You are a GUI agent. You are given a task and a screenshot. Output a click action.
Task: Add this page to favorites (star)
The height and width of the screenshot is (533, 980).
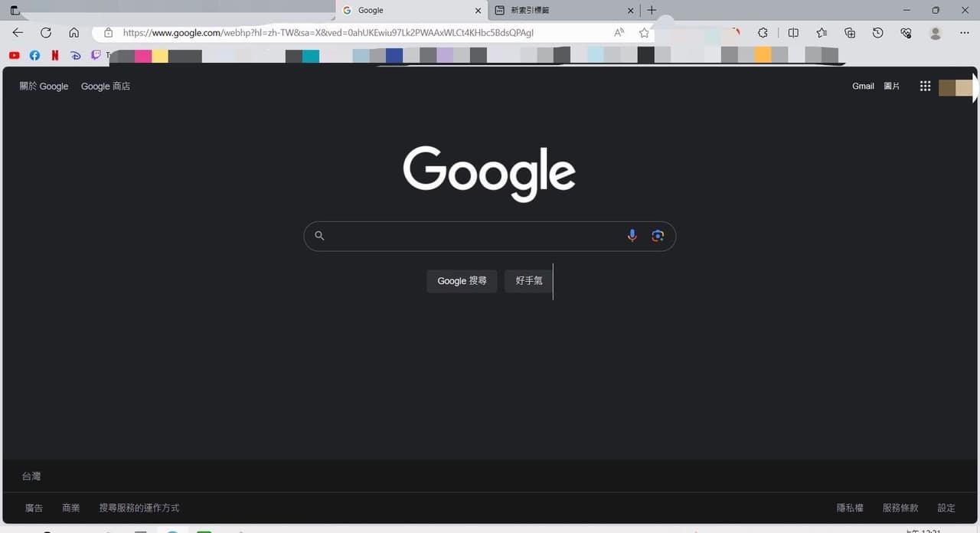click(x=644, y=33)
